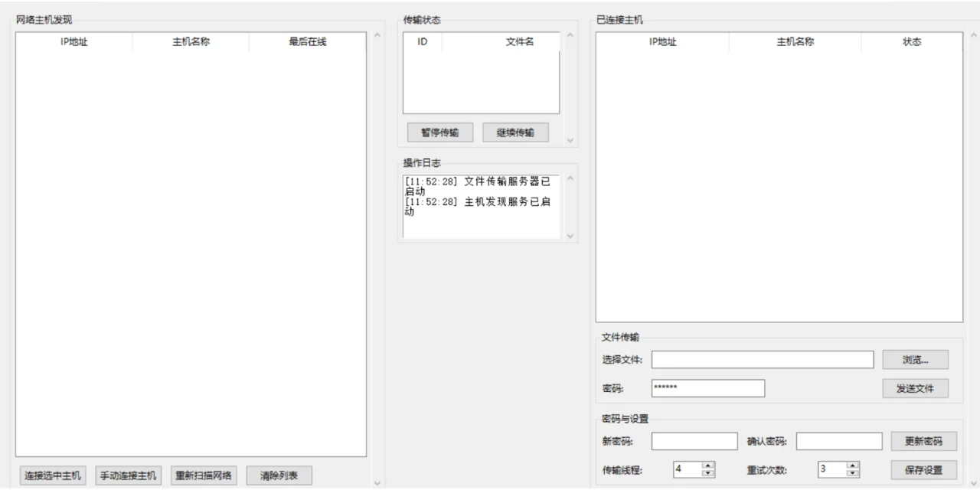Click the 最后在线 column header
Image resolution: width=980 pixels, height=490 pixels.
pos(309,41)
